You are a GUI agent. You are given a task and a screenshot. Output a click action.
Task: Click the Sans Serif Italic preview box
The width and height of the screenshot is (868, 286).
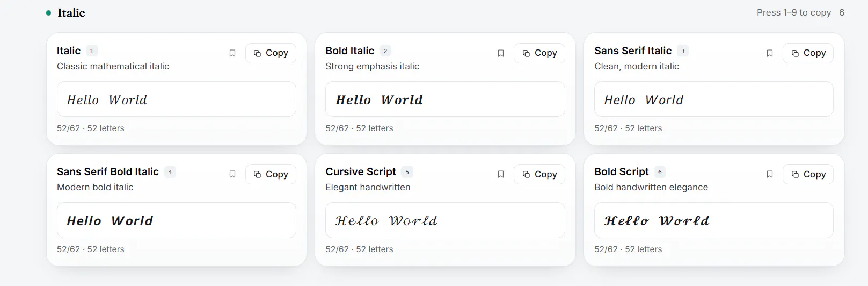pyautogui.click(x=714, y=99)
